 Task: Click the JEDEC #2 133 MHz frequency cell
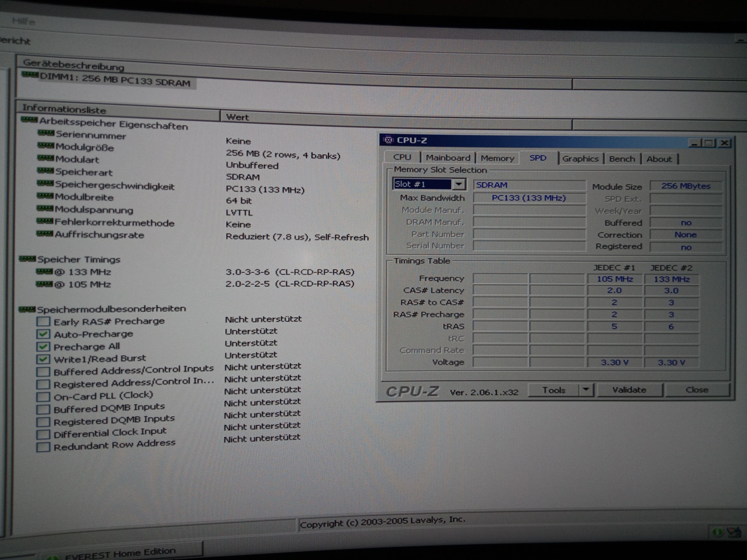click(x=671, y=279)
